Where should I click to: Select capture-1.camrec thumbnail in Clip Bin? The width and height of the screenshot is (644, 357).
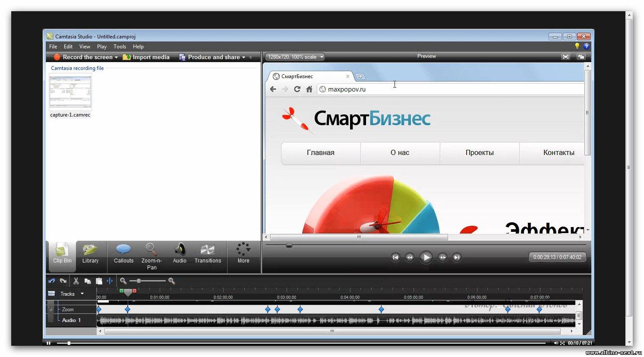(70, 92)
